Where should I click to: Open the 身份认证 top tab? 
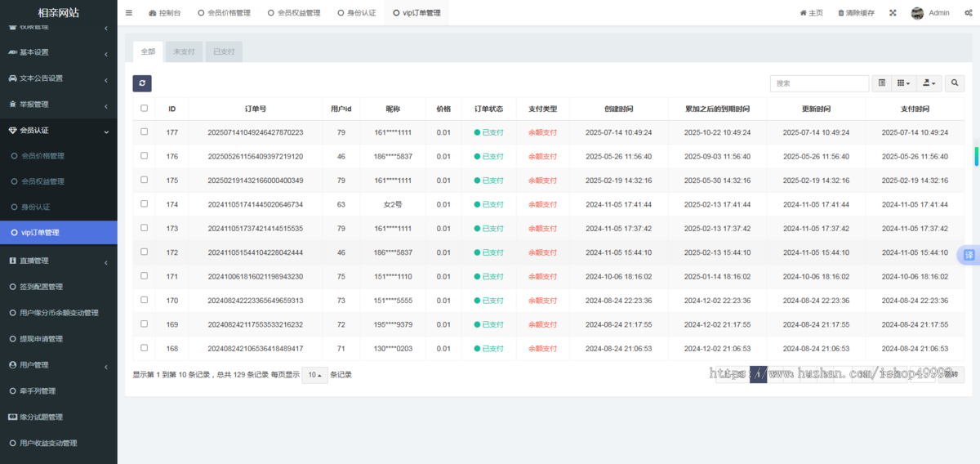357,13
